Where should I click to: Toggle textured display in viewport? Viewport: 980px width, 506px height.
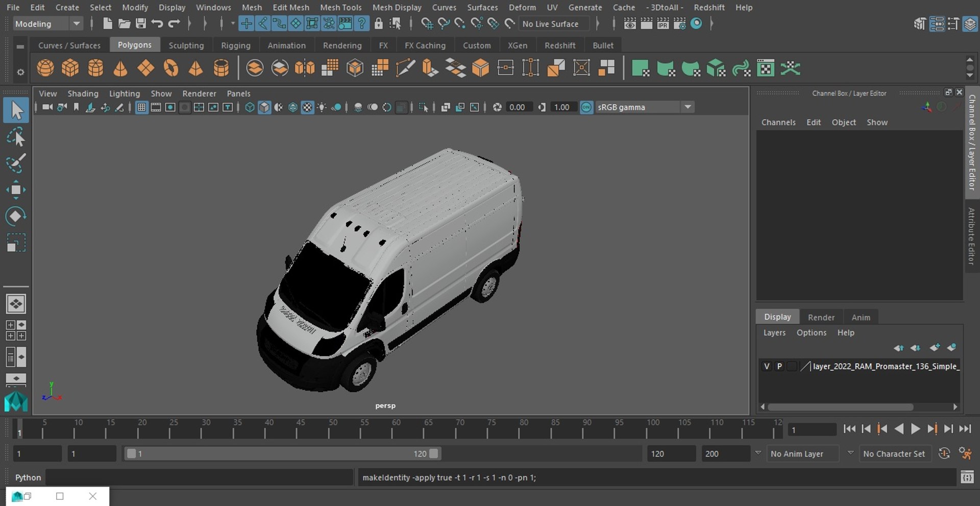point(307,107)
